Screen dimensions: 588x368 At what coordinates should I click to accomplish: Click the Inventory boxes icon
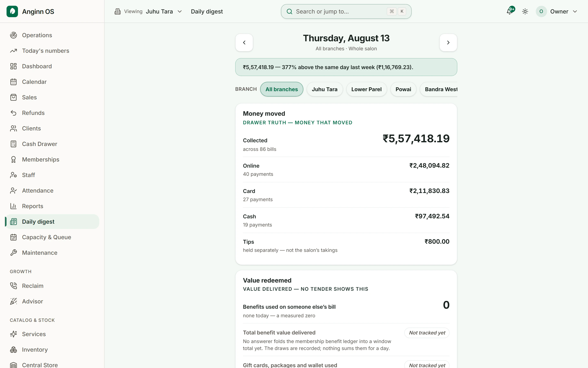(x=14, y=350)
